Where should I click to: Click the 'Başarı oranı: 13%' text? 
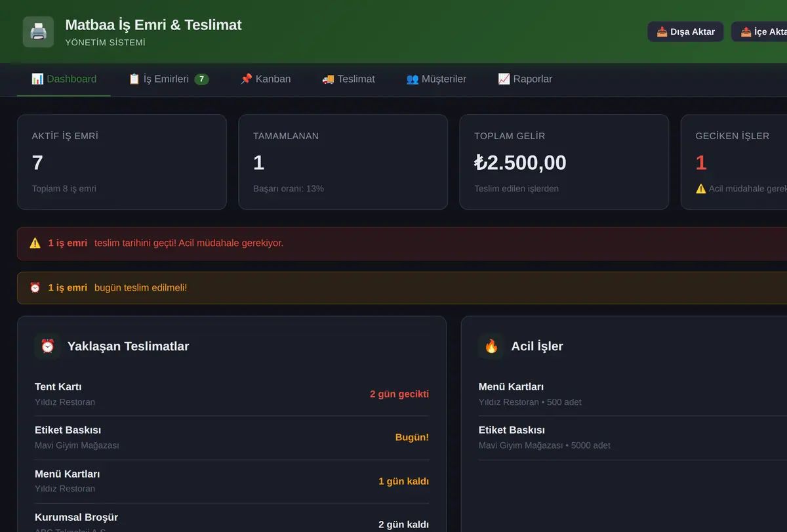tap(289, 189)
